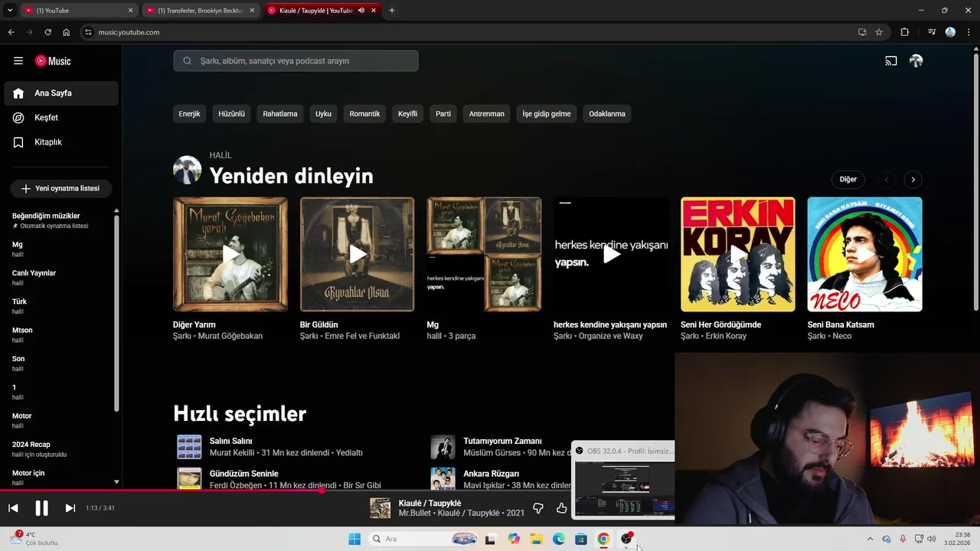The image size is (980, 551).
Task: Open the Cast to device icon
Action: (890, 61)
